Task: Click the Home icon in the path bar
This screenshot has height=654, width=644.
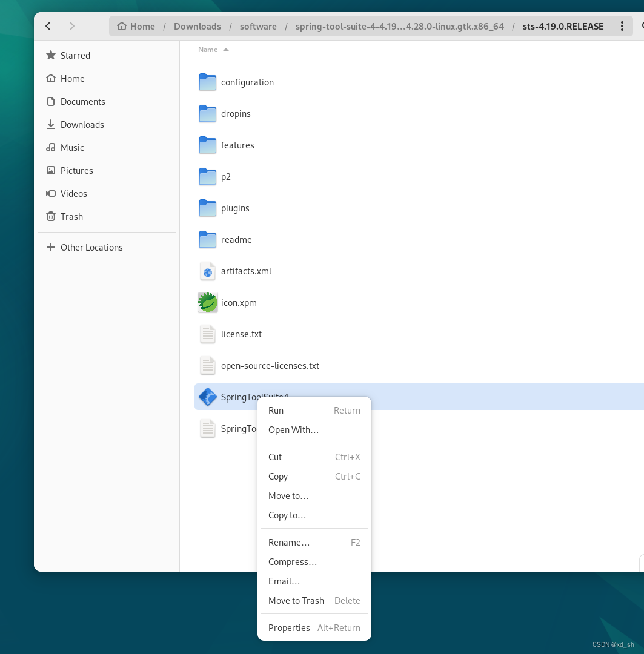Action: tap(121, 26)
